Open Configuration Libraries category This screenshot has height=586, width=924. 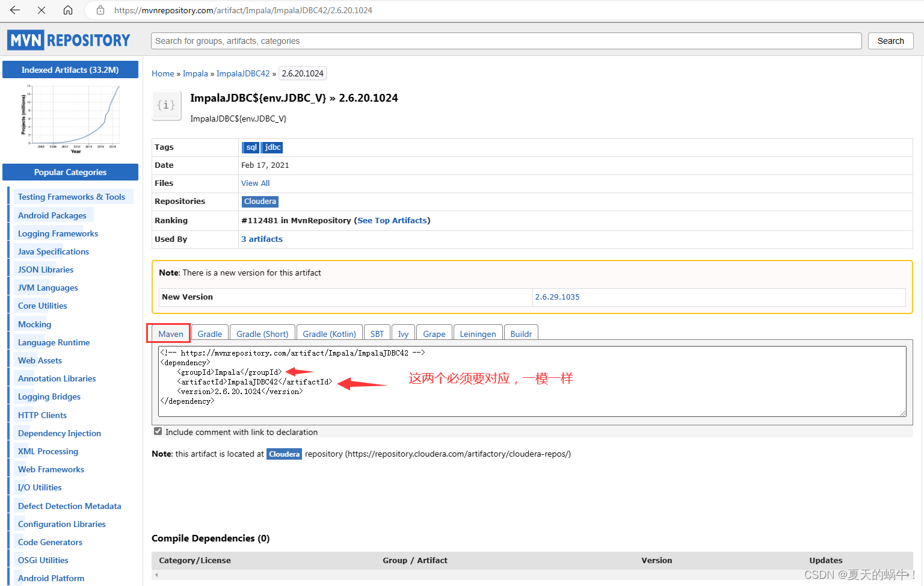point(62,524)
